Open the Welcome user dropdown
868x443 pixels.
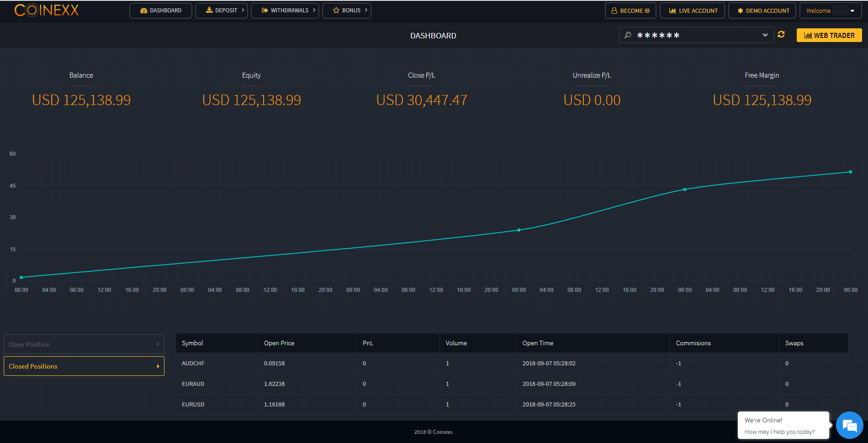[x=830, y=11]
